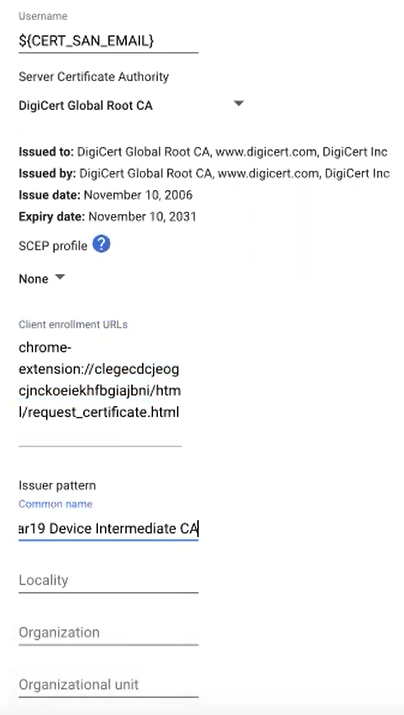Click the Issued by certificate line
404x715 pixels.
tap(204, 173)
